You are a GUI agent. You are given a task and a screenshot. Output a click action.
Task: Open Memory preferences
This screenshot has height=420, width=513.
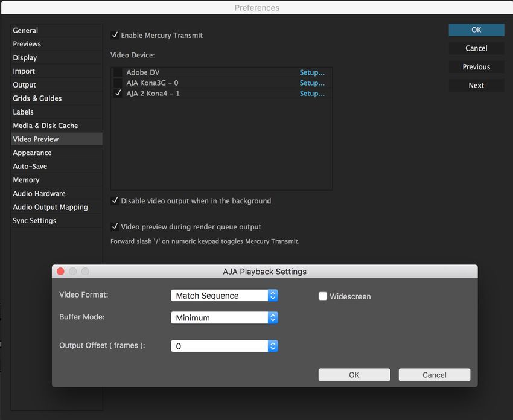(57, 180)
